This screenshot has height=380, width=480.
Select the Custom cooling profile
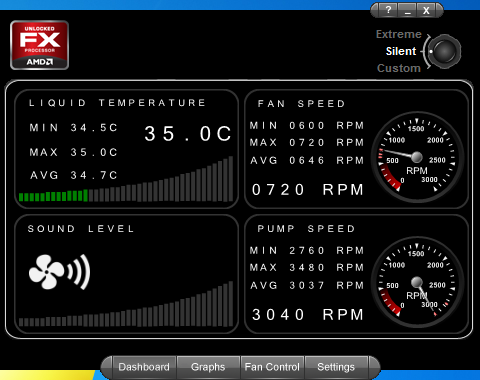[x=399, y=68]
